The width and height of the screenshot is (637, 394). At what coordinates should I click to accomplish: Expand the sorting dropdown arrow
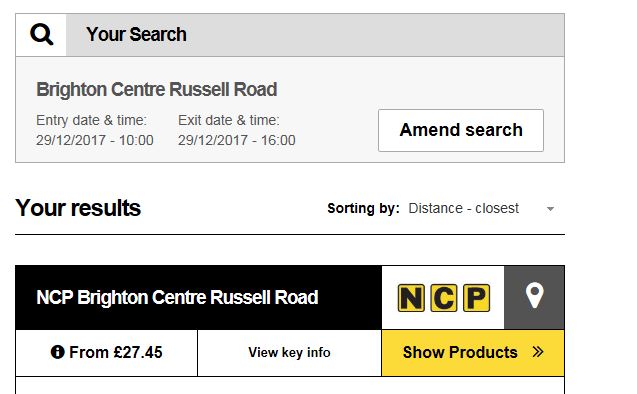(x=550, y=209)
